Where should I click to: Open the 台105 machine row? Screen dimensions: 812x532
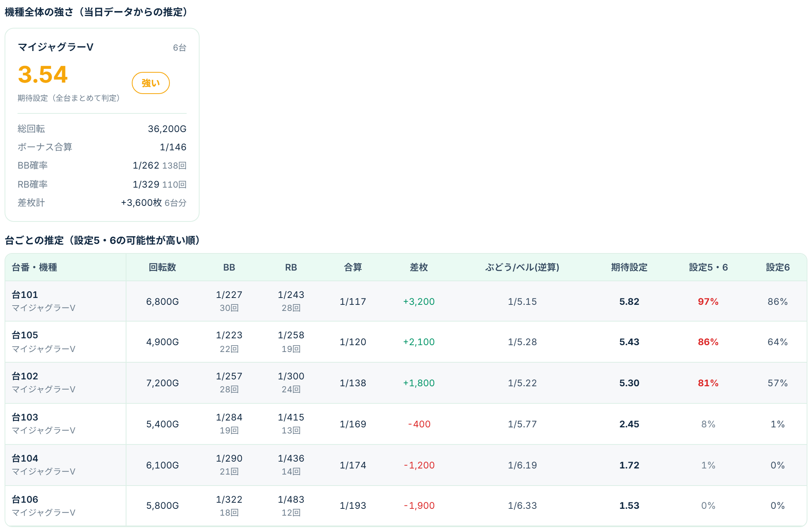406,342
